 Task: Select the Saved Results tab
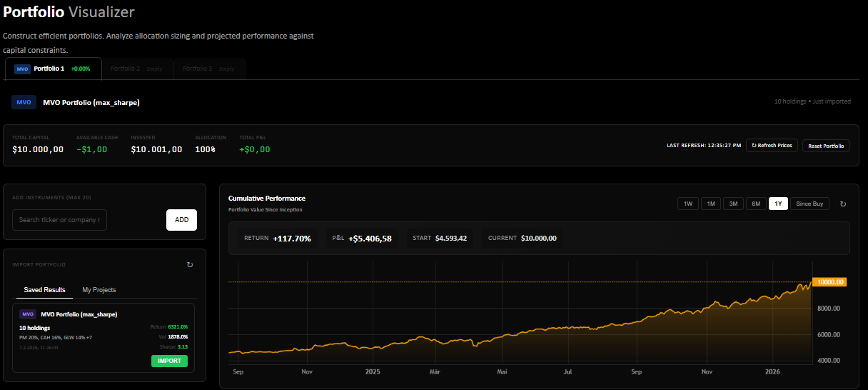44,290
